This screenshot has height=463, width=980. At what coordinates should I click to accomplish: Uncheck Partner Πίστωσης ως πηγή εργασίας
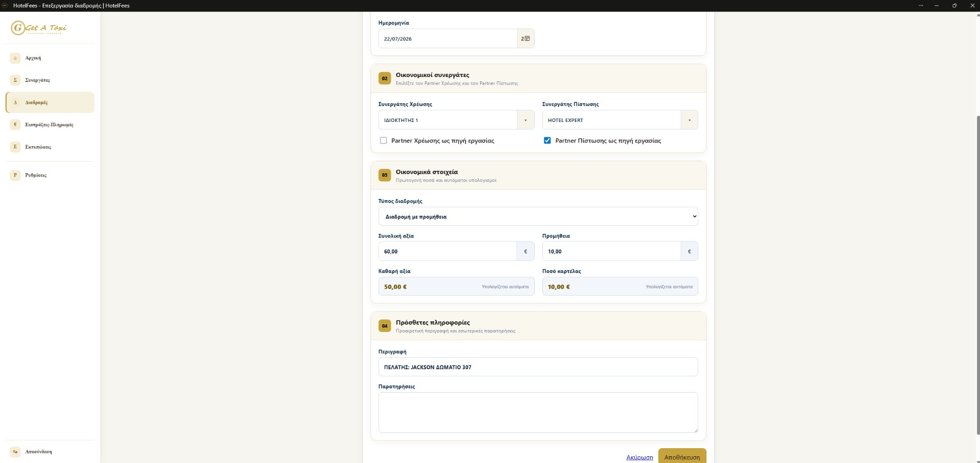tap(547, 141)
